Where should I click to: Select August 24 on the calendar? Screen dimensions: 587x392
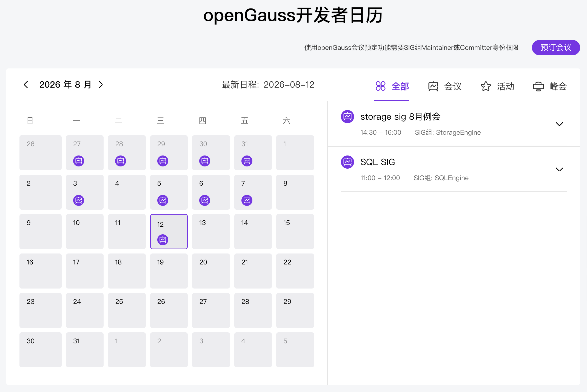click(85, 310)
